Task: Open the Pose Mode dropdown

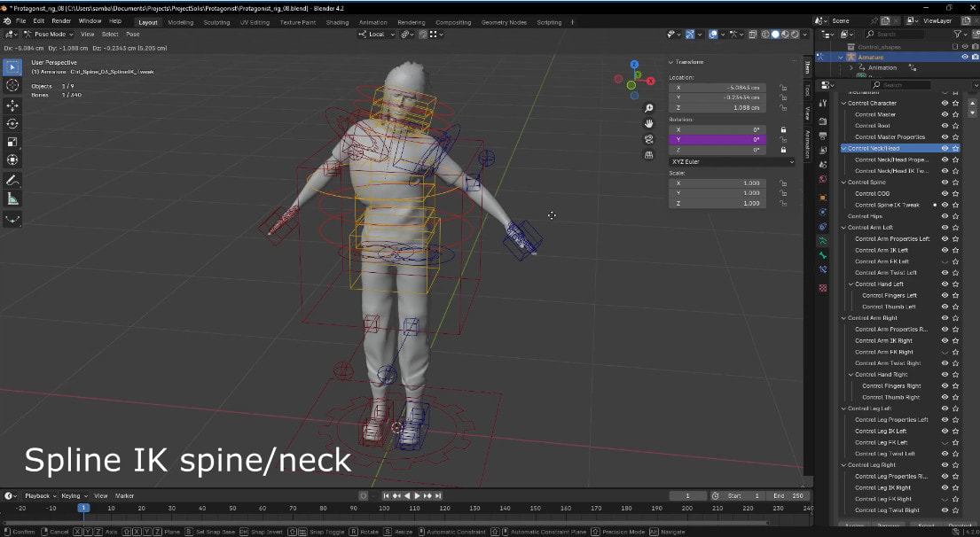Action: (51, 35)
